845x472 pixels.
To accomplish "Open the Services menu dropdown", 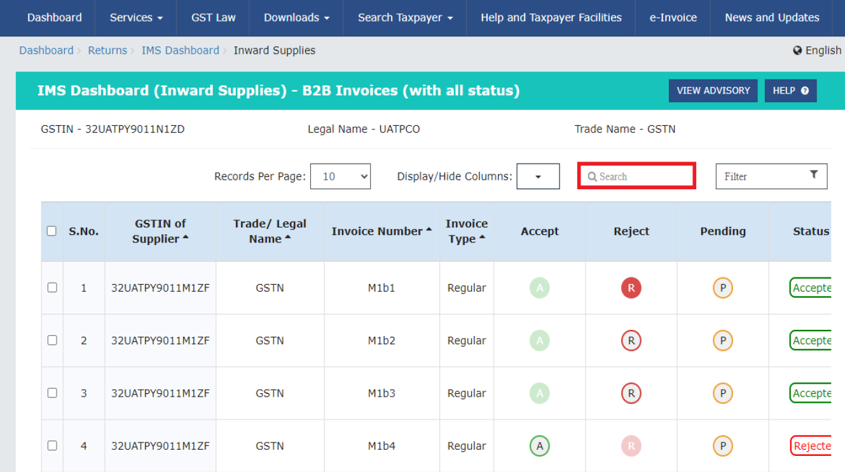I will [x=136, y=18].
